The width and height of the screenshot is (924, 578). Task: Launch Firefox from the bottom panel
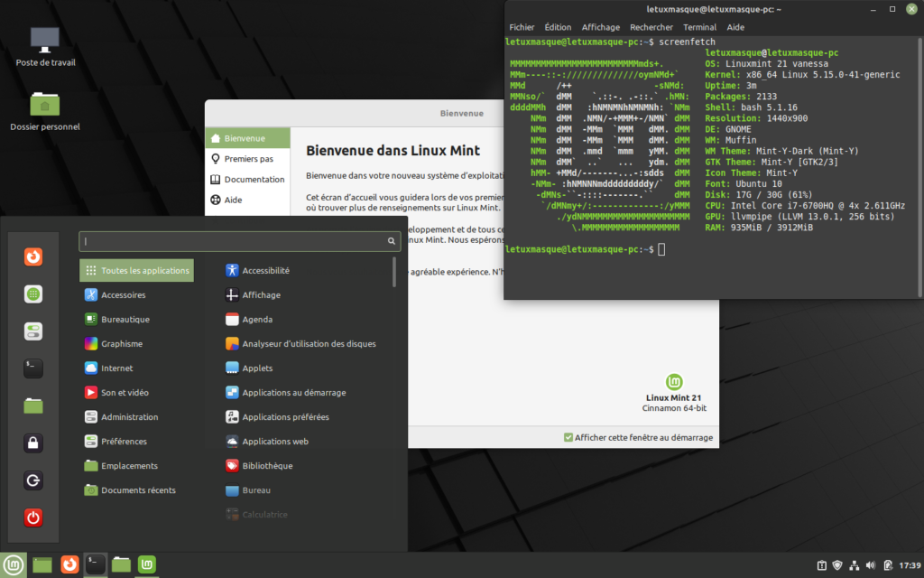click(x=69, y=565)
